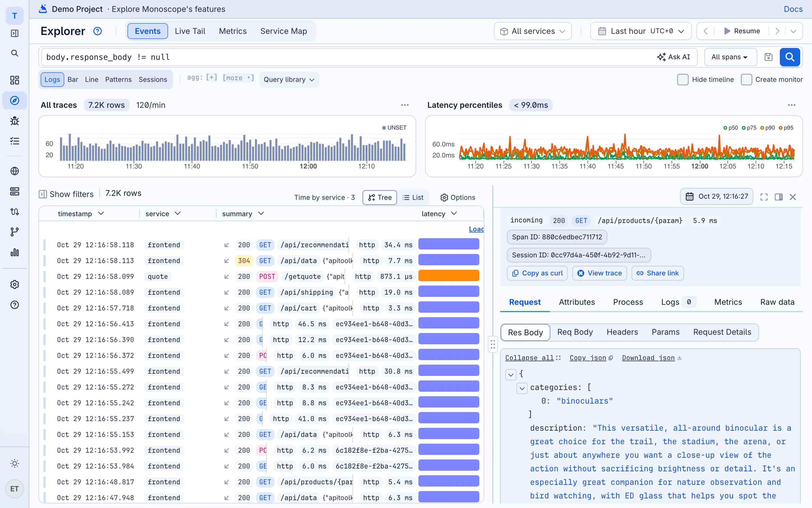Switch to the Live Tail tab

190,31
